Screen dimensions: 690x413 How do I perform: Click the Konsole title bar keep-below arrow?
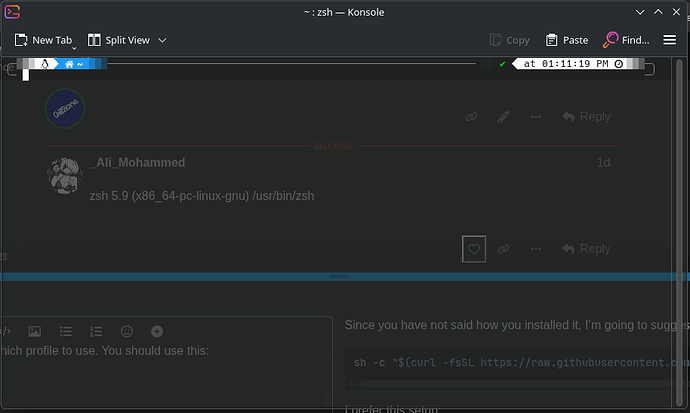pos(640,12)
